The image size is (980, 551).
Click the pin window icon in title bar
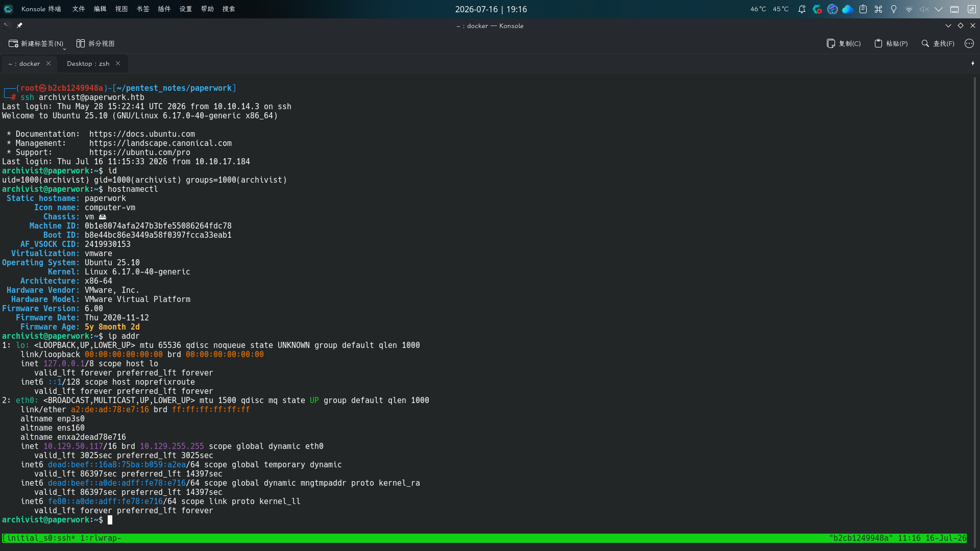coord(19,25)
